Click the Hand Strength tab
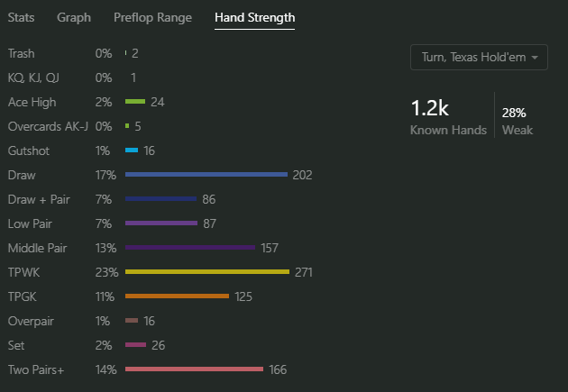This screenshot has height=392, width=568. (254, 17)
